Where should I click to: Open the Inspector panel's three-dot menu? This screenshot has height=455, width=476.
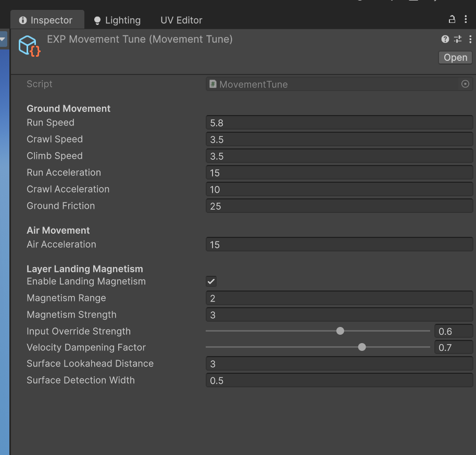(466, 19)
